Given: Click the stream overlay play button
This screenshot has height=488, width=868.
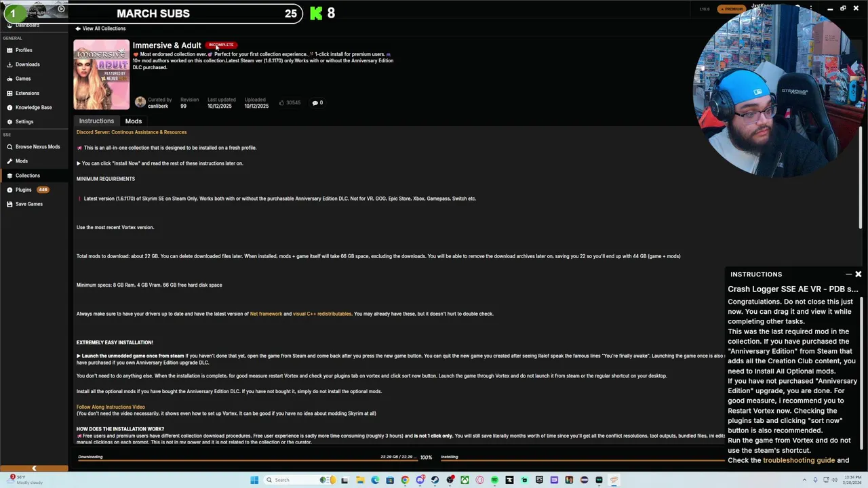Looking at the screenshot, I should [61, 9].
